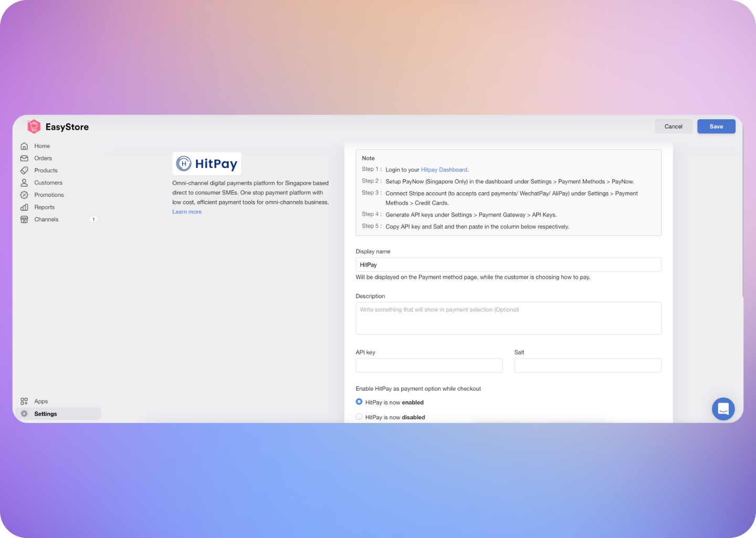Click the Products tag icon
Viewport: 756px width, 538px height.
coord(24,170)
